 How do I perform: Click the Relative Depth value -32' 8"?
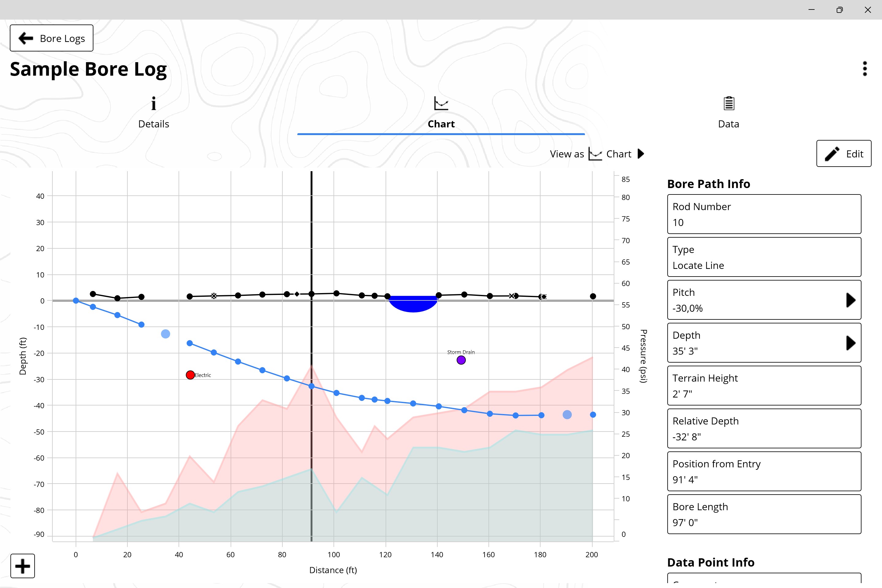[x=686, y=437]
